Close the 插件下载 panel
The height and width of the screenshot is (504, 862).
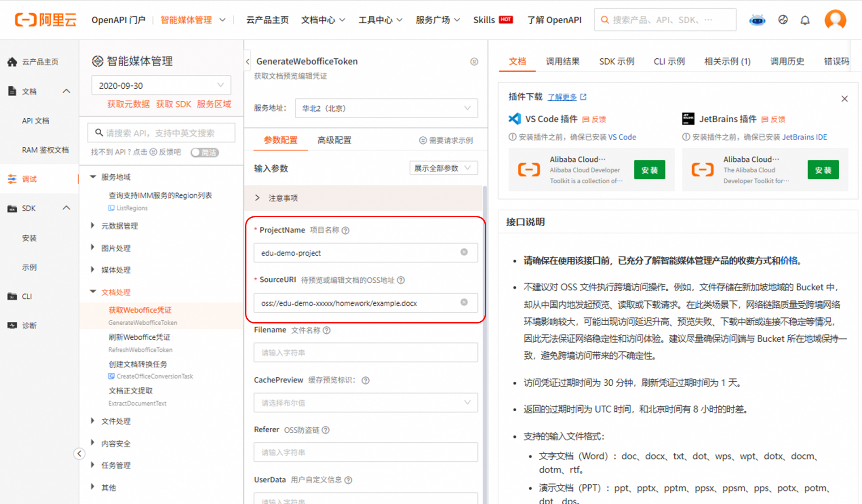[x=845, y=99]
